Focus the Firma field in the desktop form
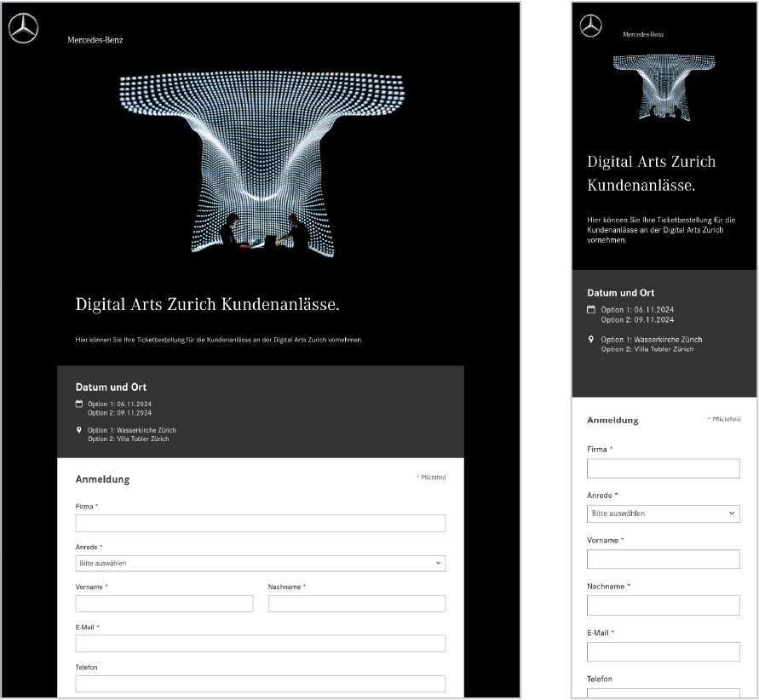 (260, 523)
